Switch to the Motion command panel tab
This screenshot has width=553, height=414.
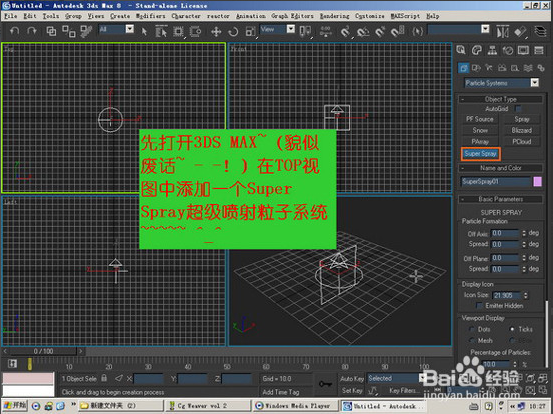pos(508,50)
